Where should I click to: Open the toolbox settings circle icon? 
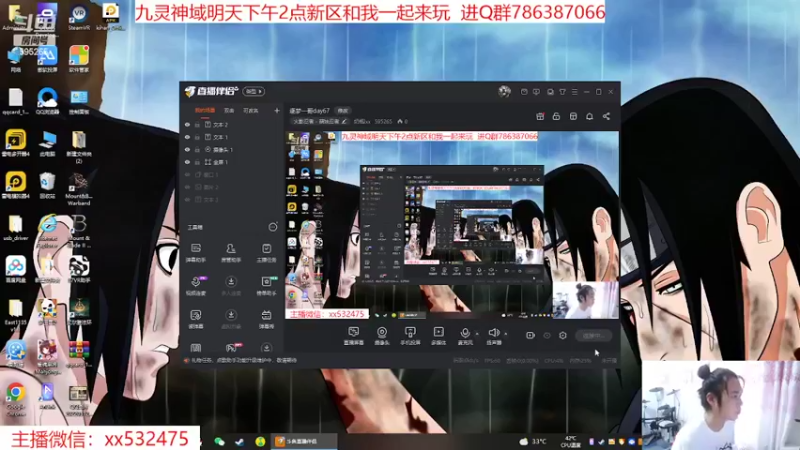click(x=273, y=227)
